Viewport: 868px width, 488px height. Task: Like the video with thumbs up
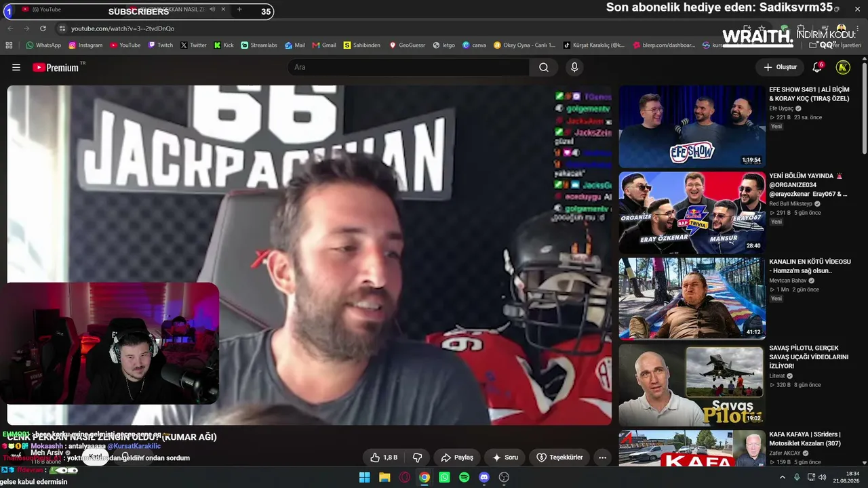(x=384, y=457)
